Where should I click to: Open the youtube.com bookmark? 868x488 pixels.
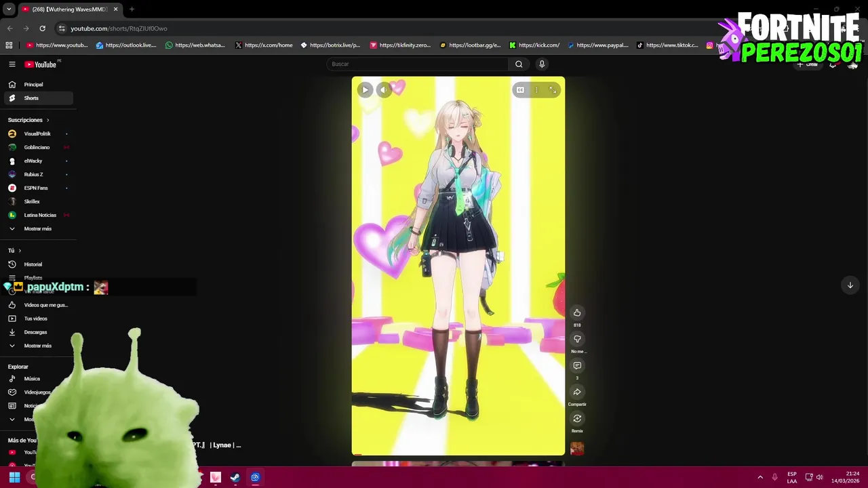coord(57,45)
